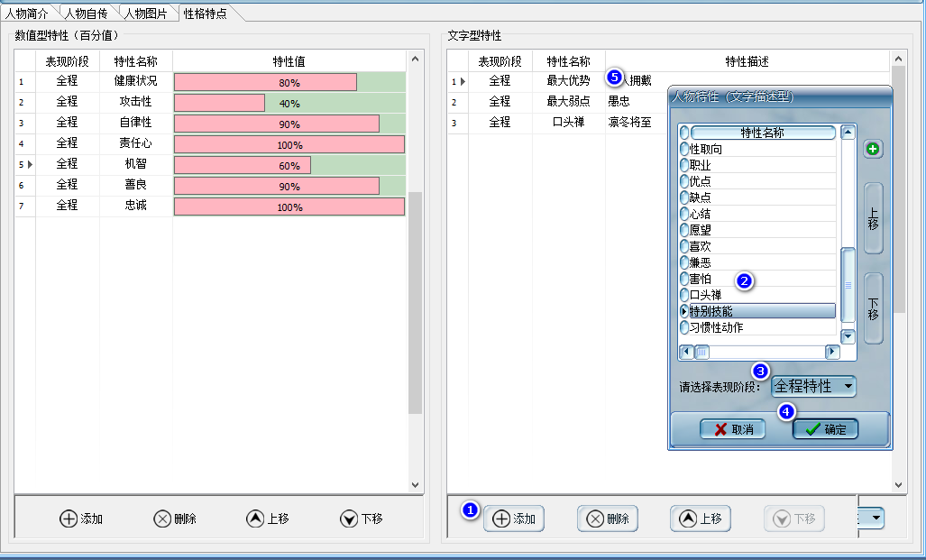This screenshot has width=926, height=560.
Task: Confirm the dialog with the 确定 button
Action: tap(825, 429)
